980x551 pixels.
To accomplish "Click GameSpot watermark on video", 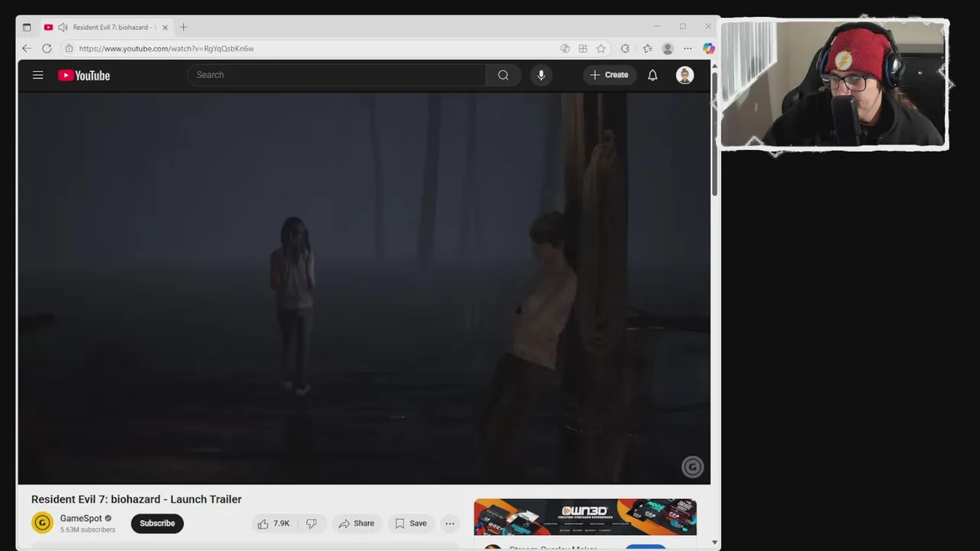I will [692, 467].
